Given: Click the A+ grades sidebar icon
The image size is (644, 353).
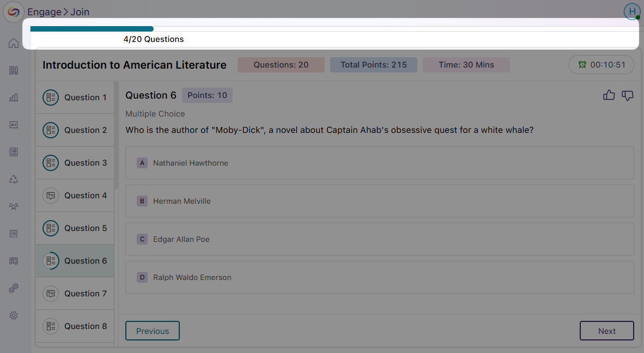Looking at the screenshot, I should coord(14,125).
